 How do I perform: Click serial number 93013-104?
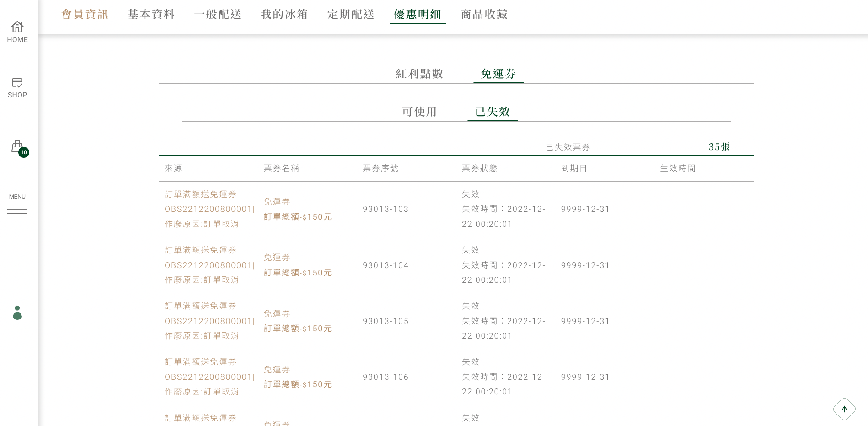386,265
